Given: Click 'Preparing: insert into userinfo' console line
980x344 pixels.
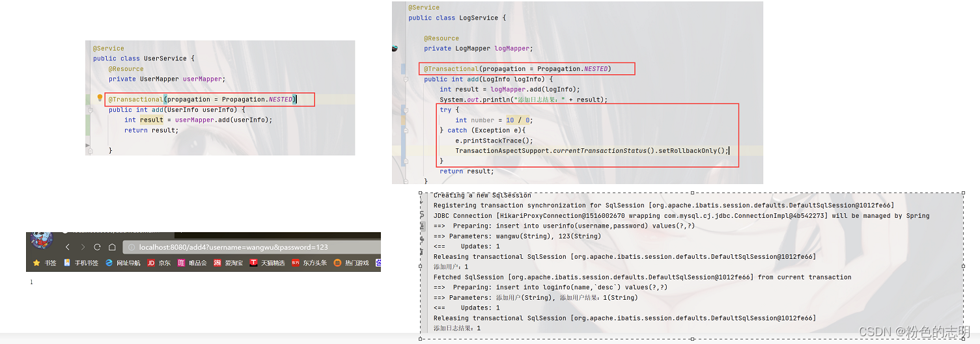Looking at the screenshot, I should [564, 226].
